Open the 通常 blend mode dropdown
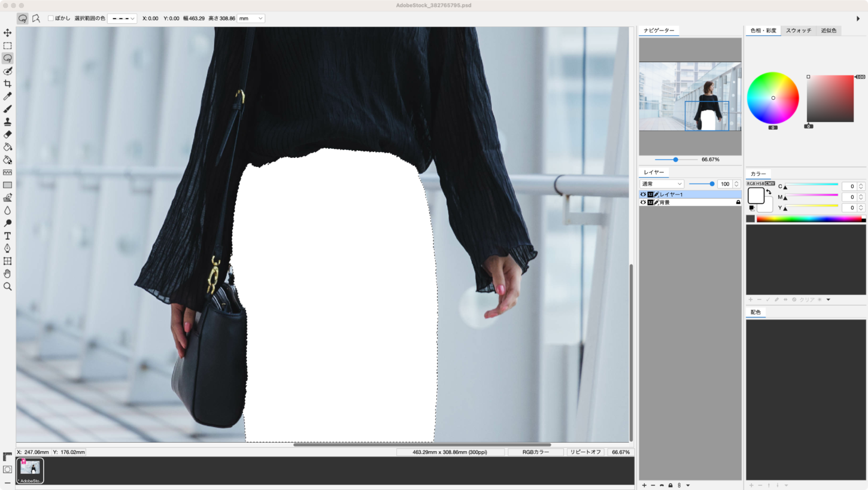Screen dimensions: 868x490 (x=662, y=184)
